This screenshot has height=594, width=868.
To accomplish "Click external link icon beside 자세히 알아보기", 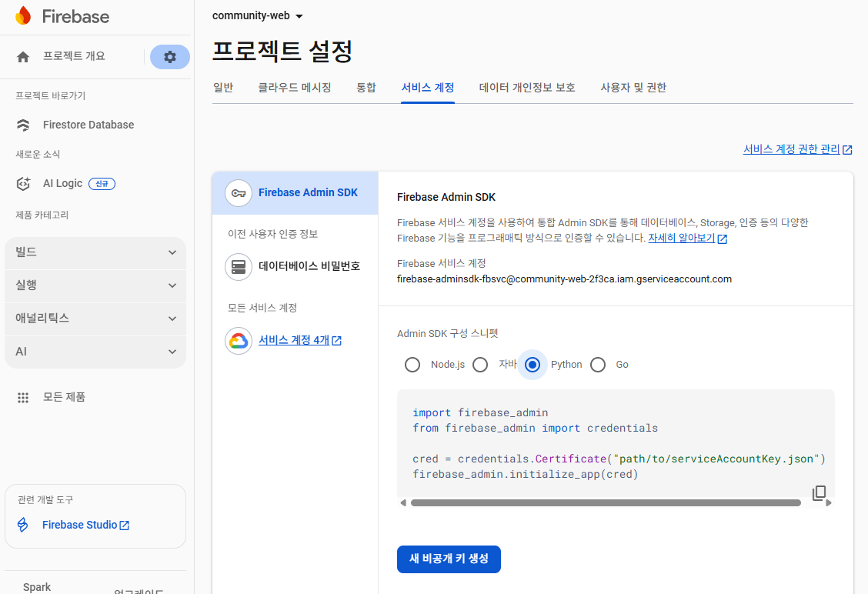I will pyautogui.click(x=723, y=239).
